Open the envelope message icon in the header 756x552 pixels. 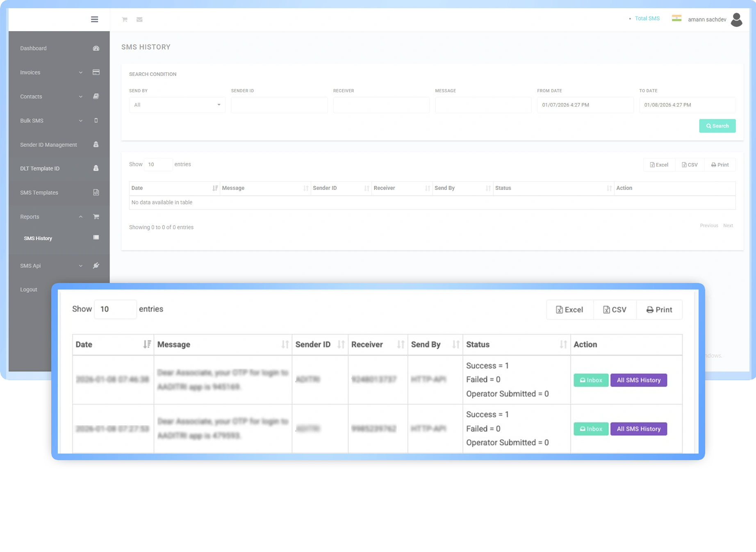pyautogui.click(x=139, y=19)
